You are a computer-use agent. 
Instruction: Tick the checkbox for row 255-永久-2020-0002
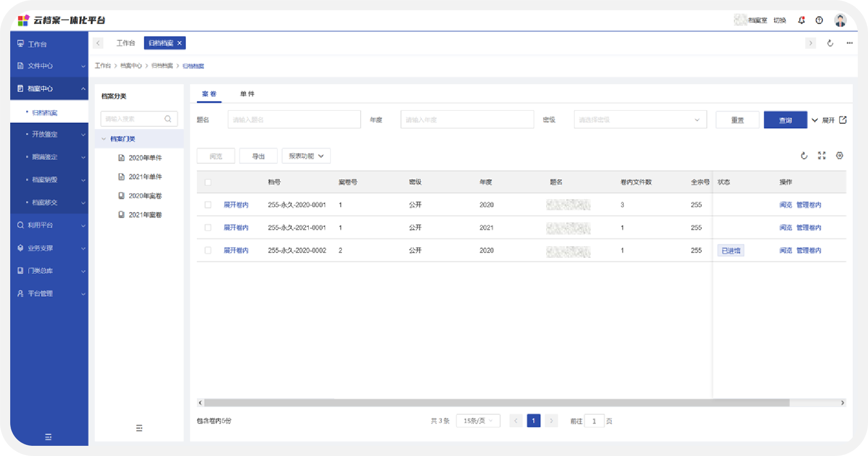click(208, 251)
